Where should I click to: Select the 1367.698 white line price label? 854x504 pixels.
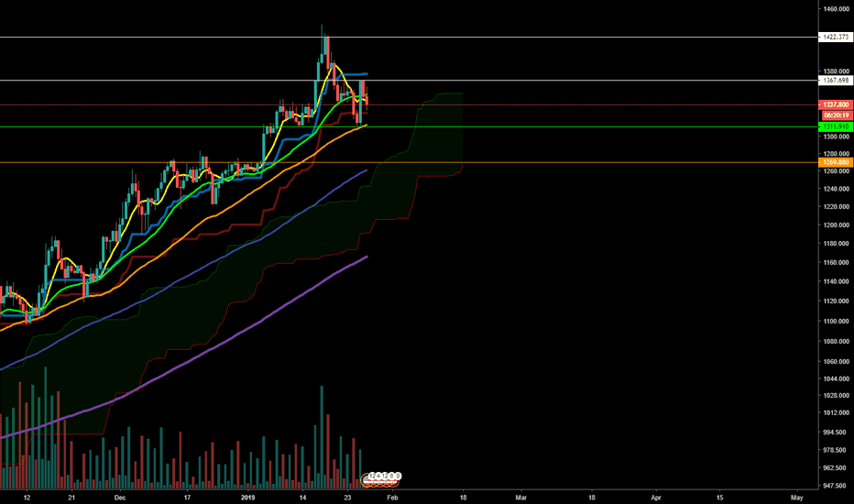coord(836,80)
